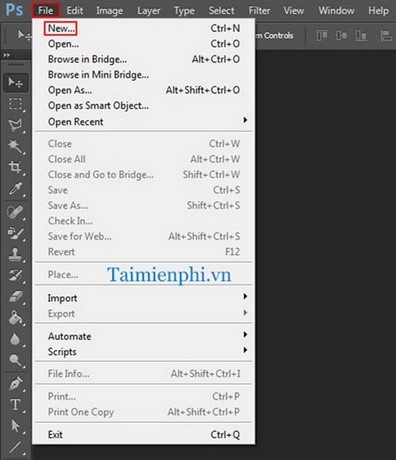Screen dimensions: 396x460
Task: Choose Open As... menu entry
Action: 144,90
